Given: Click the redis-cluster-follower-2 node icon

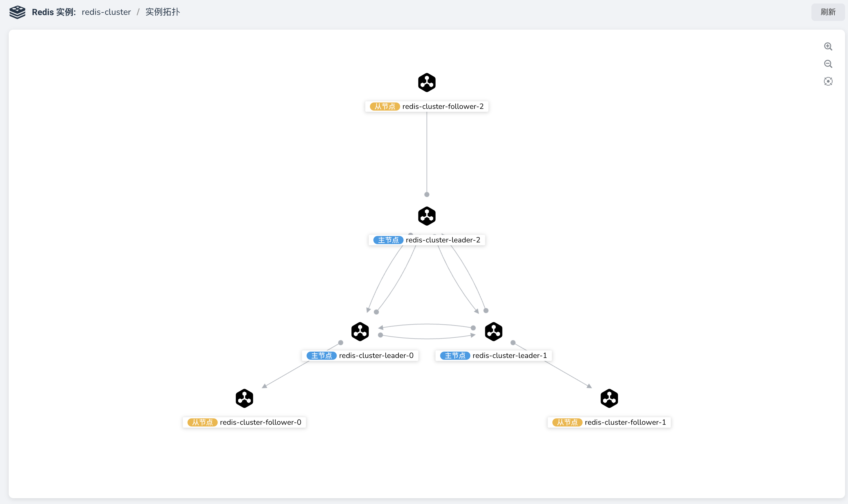Looking at the screenshot, I should click(x=427, y=82).
